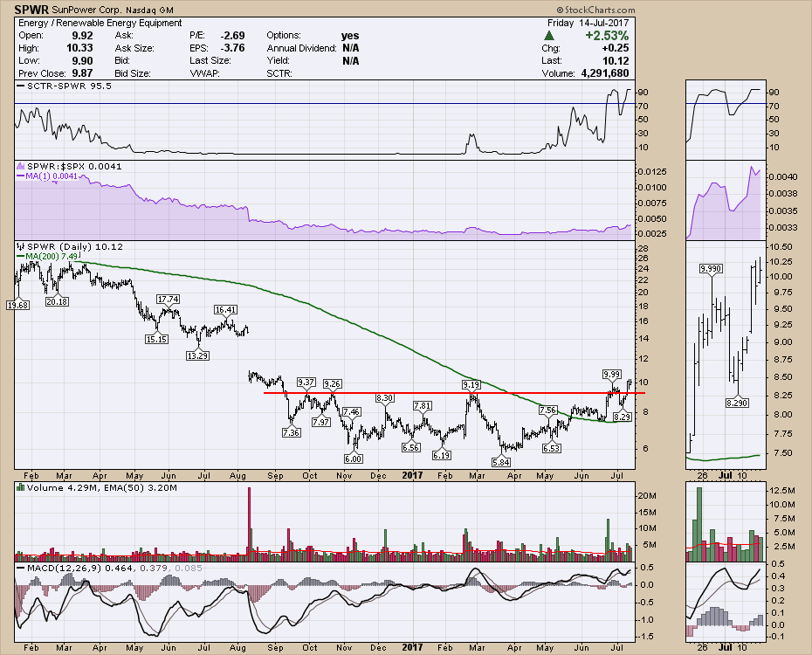Click the StockCharts.com copyright text
Screen dimensions: 812x655
click(595, 10)
